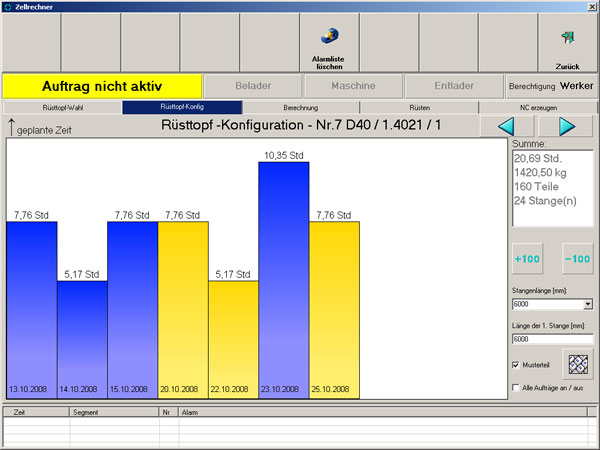The height and width of the screenshot is (450, 600).
Task: Click the Zeit column header
Action: pyautogui.click(x=36, y=412)
